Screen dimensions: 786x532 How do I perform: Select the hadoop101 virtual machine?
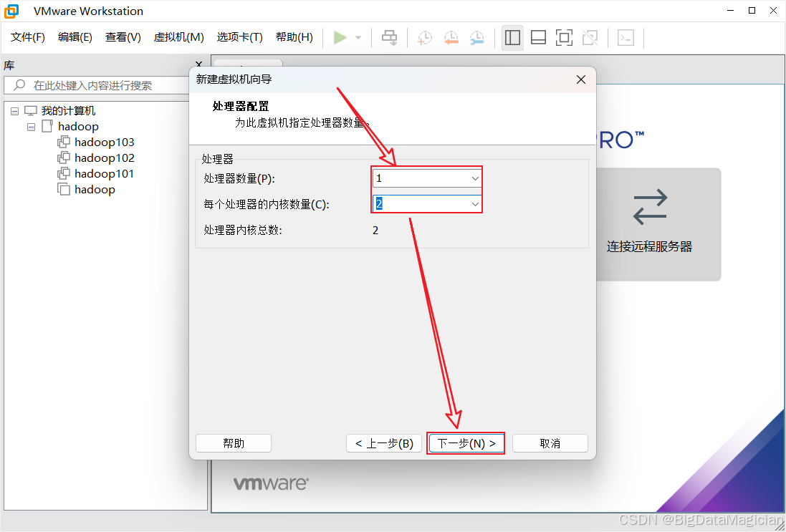(105, 174)
